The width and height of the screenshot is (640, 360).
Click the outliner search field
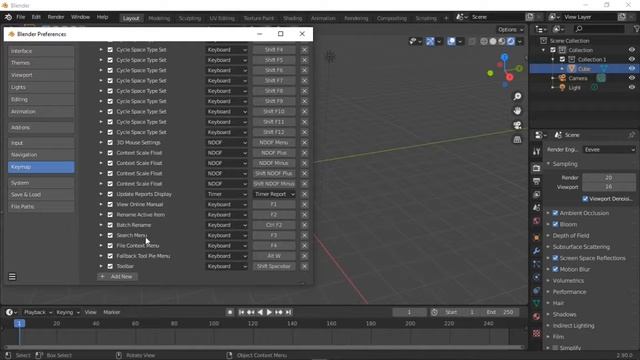pos(599,29)
